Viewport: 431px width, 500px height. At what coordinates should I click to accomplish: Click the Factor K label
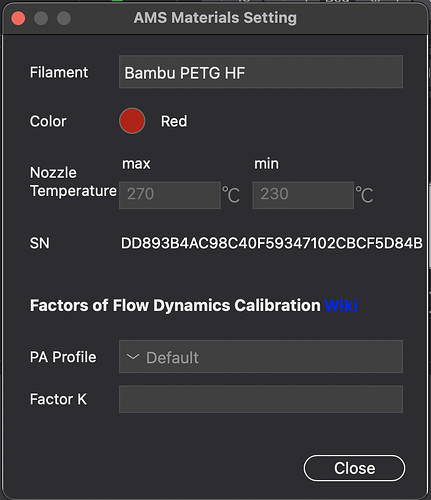(58, 399)
